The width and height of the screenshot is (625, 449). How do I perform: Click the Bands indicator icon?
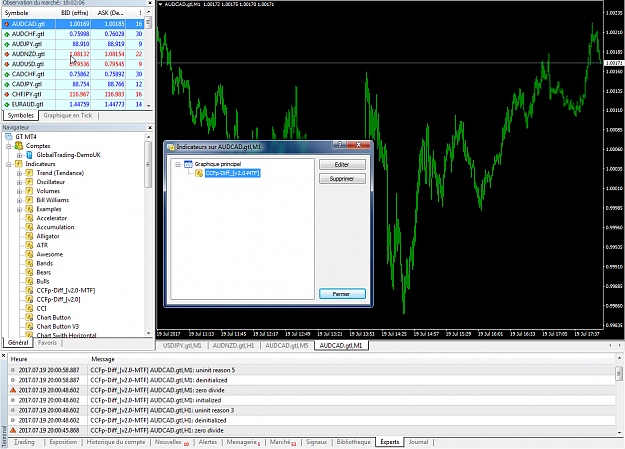point(29,263)
